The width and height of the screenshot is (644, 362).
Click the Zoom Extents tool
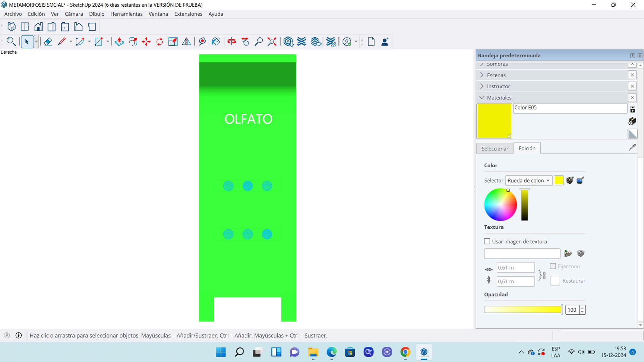click(x=272, y=42)
